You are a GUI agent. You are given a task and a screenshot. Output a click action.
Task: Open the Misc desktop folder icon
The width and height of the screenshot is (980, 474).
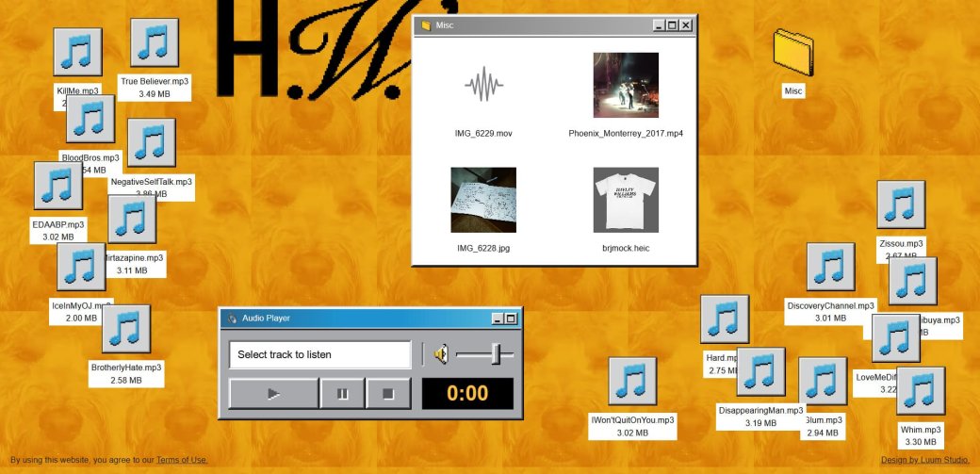pyautogui.click(x=793, y=52)
